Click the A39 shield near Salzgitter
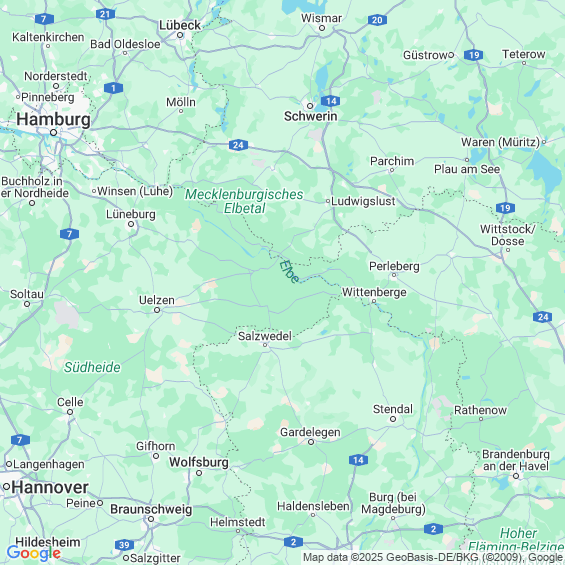 tap(124, 545)
